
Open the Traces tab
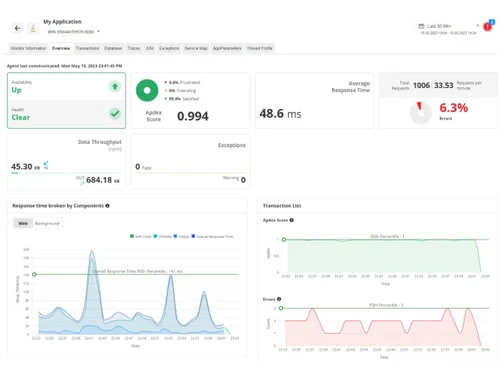(134, 48)
